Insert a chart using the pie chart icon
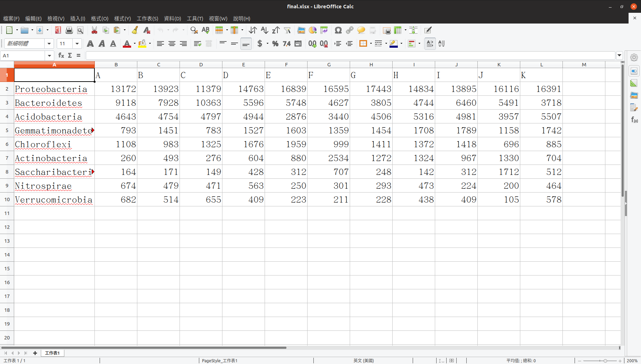The width and height of the screenshot is (641, 364). click(x=313, y=30)
